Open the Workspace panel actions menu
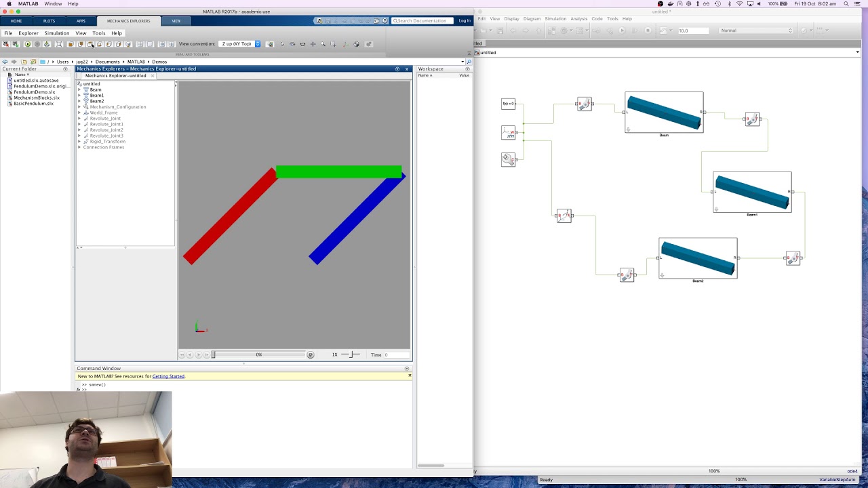 467,69
